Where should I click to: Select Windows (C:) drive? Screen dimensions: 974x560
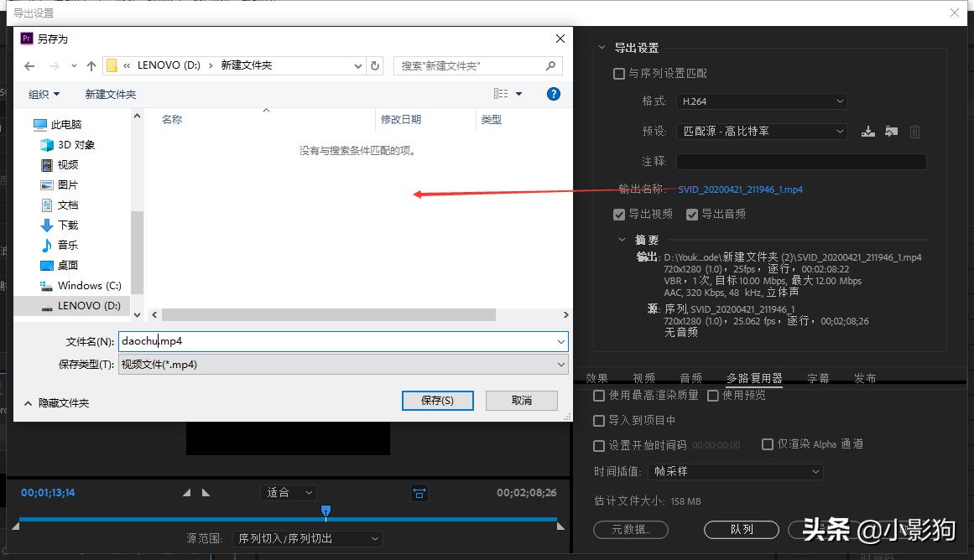[x=81, y=286]
